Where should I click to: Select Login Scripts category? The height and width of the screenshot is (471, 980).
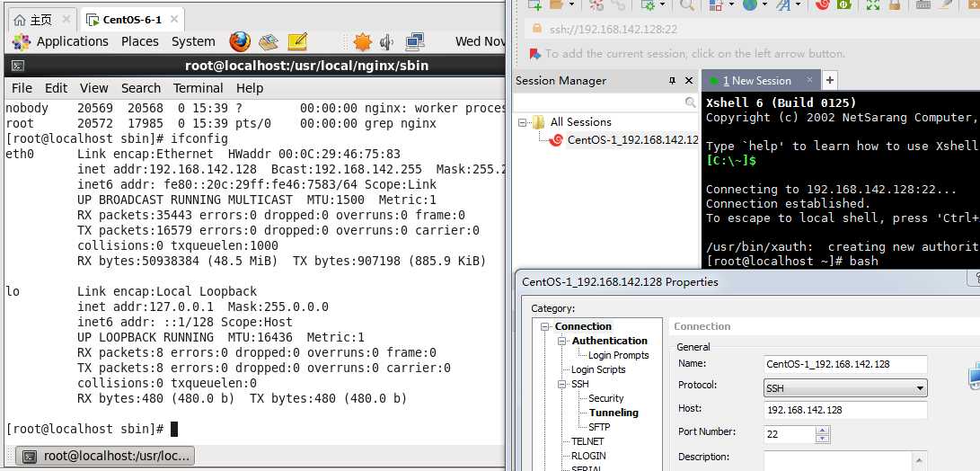598,369
